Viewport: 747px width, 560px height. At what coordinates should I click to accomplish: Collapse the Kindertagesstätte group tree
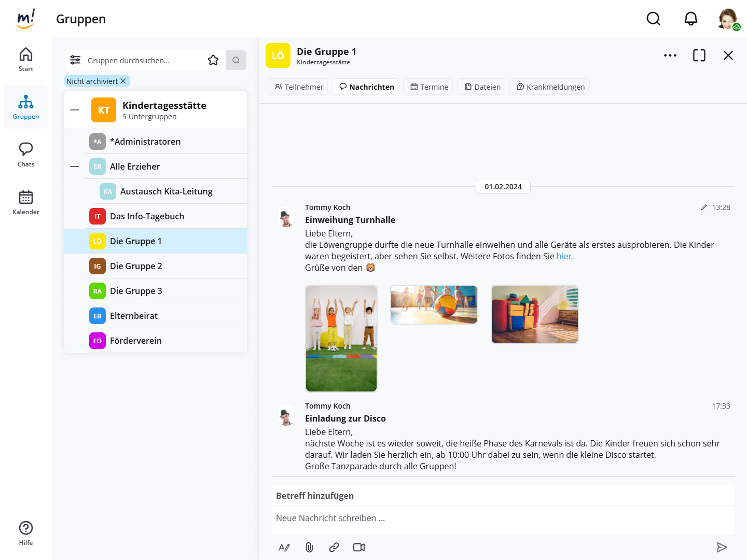[75, 110]
